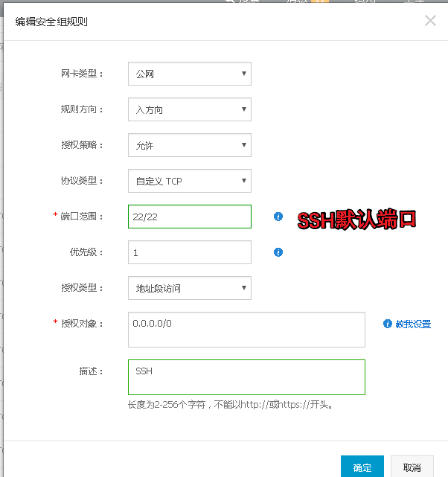
Task: Click the dialog title 编辑安全组规则
Action: tap(51, 21)
